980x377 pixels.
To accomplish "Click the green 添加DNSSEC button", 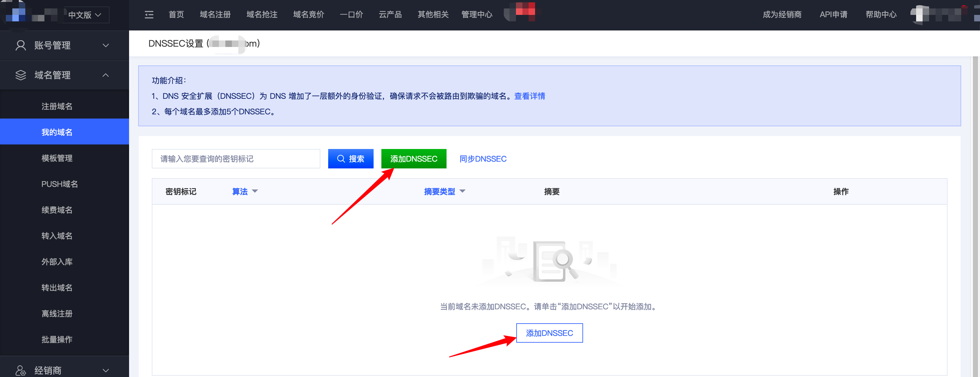I will tap(414, 158).
